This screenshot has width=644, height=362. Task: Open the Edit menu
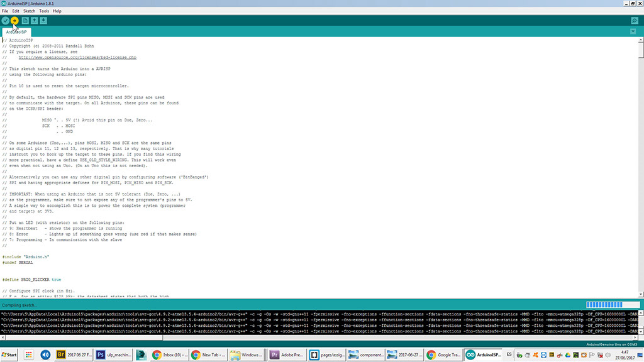tap(16, 11)
